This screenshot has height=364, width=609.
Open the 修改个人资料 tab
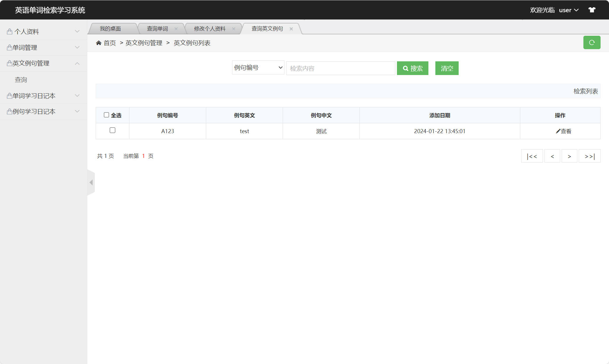click(209, 28)
